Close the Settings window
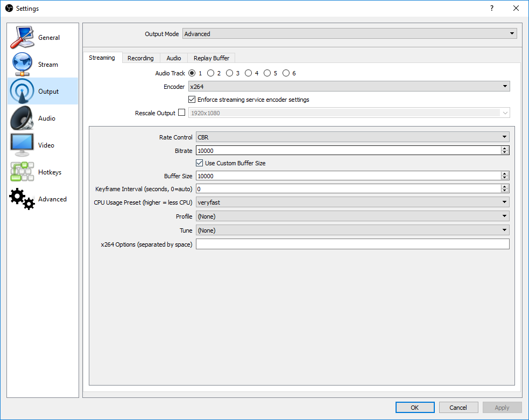 click(516, 8)
